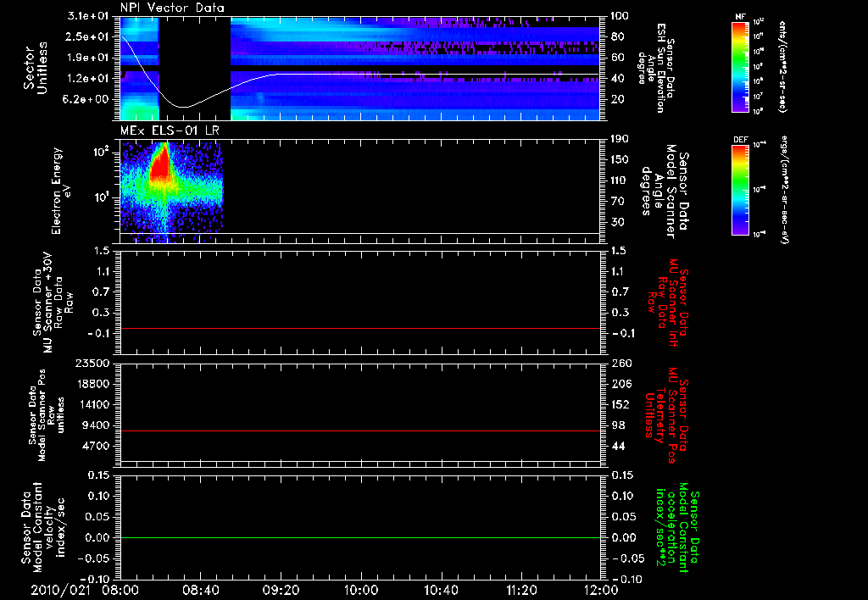This screenshot has width=868, height=600.
Task: Click the 100 degree elevation tick value
Action: click(x=620, y=16)
